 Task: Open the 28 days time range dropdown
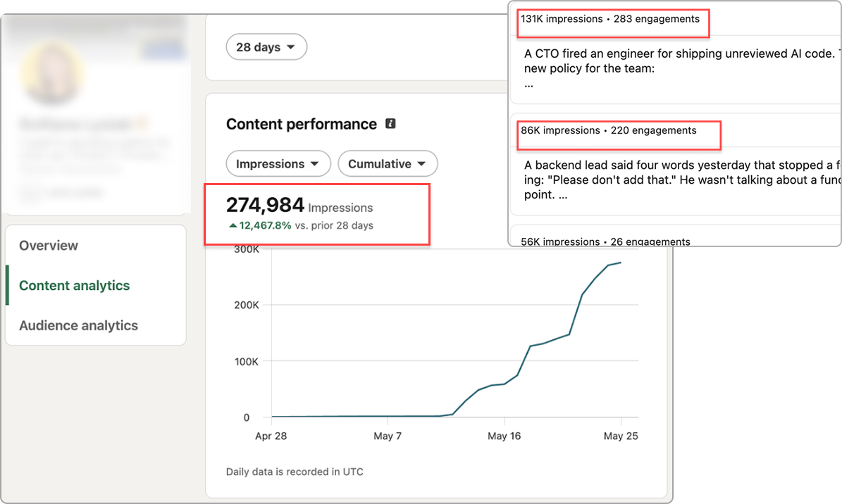(x=266, y=47)
